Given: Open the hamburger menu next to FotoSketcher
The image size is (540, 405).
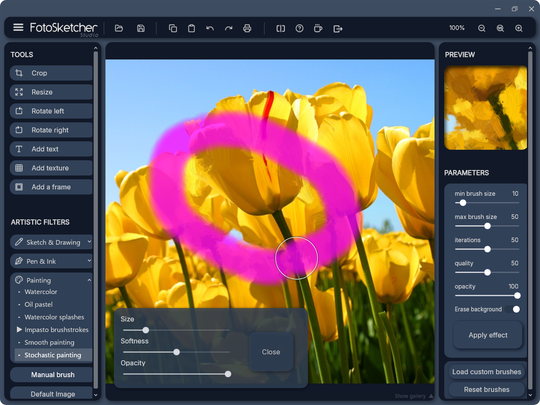Looking at the screenshot, I should (x=18, y=28).
